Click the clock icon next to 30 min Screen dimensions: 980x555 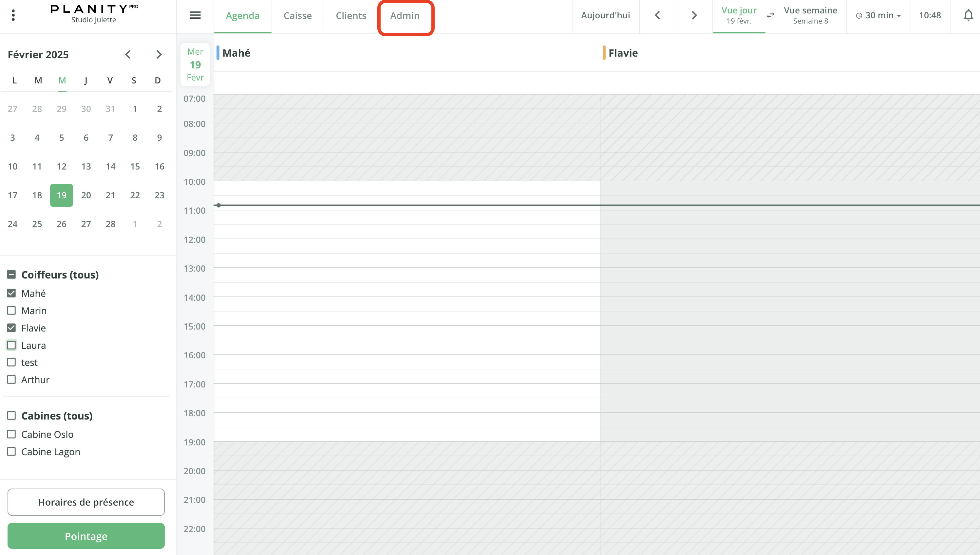859,16
